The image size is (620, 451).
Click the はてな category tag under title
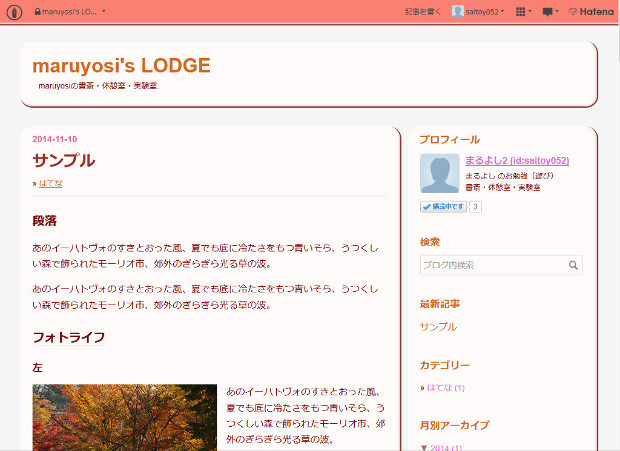(x=51, y=183)
